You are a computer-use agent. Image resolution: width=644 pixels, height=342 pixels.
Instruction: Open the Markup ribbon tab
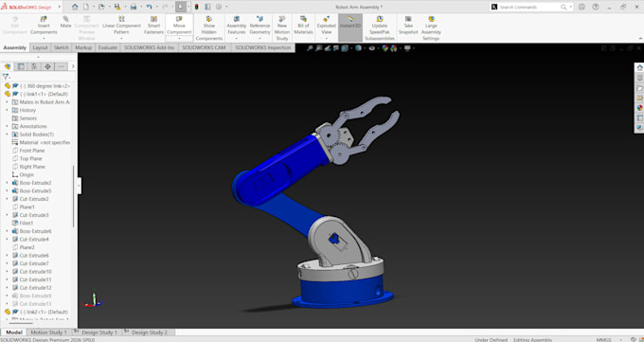click(83, 47)
